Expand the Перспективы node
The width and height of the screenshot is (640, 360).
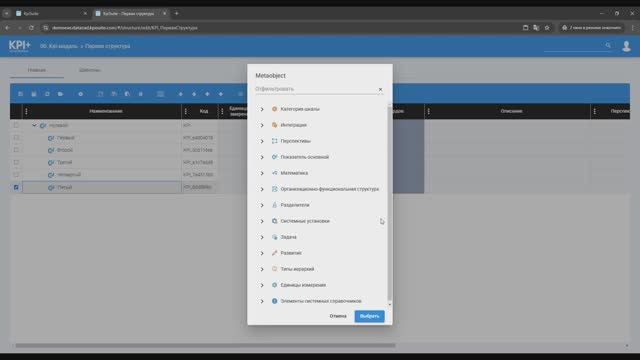pos(262,141)
